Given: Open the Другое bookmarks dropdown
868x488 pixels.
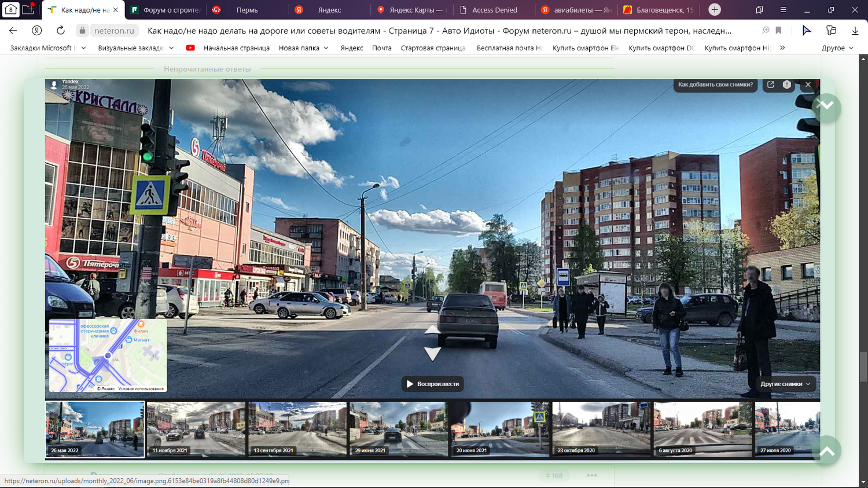Looking at the screenshot, I should coord(837,48).
